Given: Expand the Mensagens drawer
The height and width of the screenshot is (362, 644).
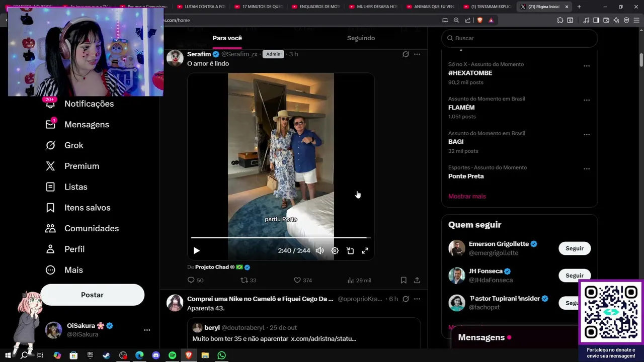Looking at the screenshot, I should click(x=514, y=337).
